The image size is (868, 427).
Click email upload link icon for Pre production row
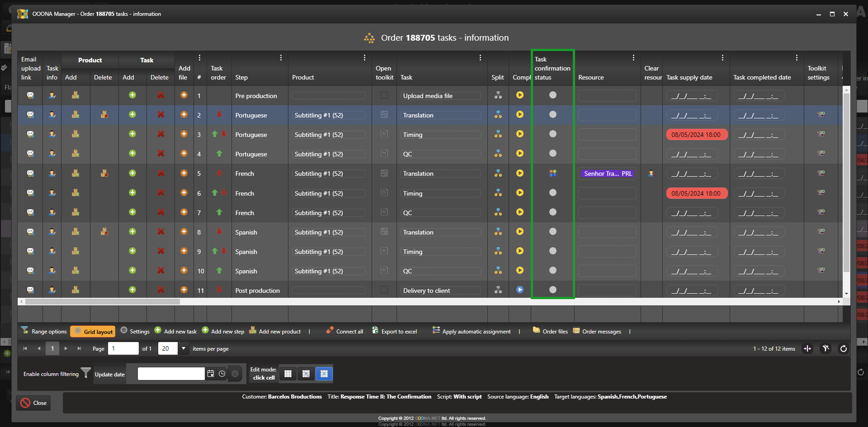coord(30,95)
